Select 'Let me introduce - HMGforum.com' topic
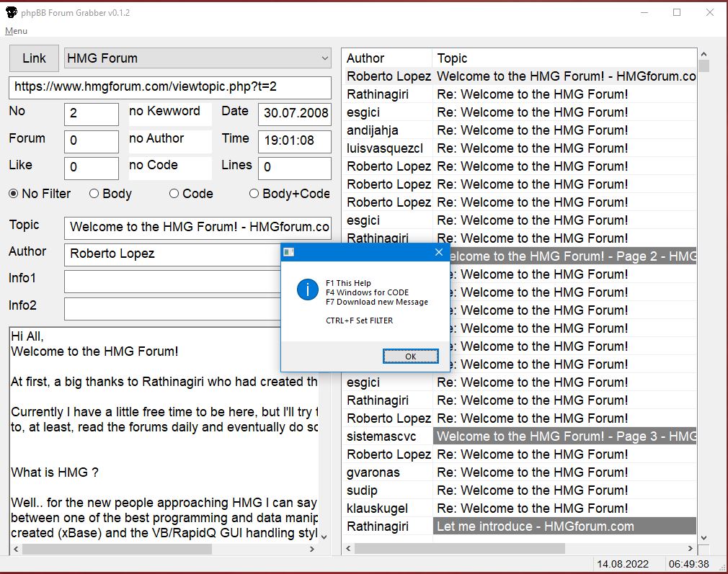The width and height of the screenshot is (728, 574). [x=564, y=526]
